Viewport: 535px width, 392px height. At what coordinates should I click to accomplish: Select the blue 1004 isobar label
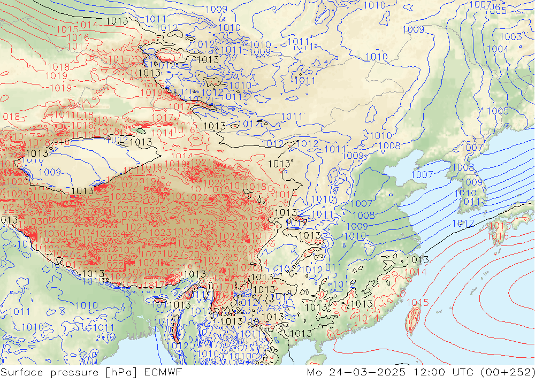(x=498, y=49)
